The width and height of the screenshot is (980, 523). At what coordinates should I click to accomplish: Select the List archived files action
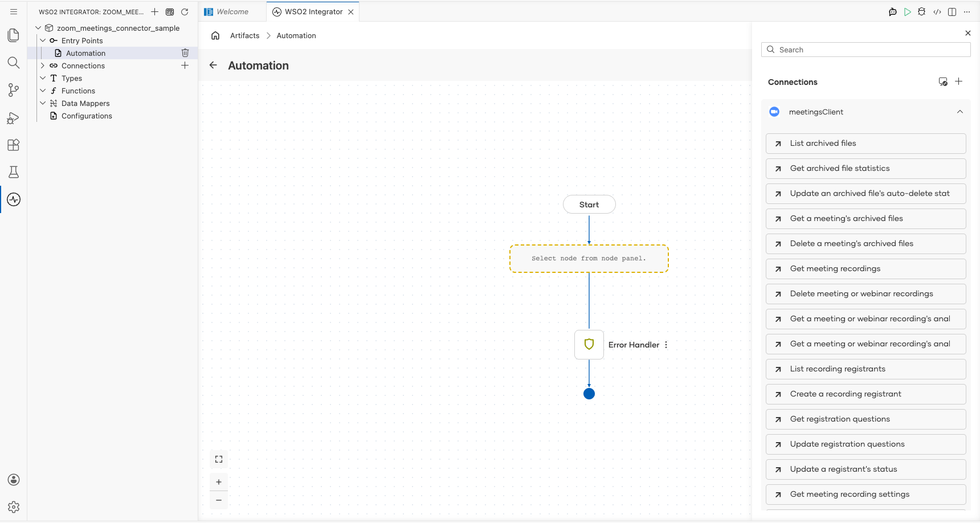click(x=865, y=144)
